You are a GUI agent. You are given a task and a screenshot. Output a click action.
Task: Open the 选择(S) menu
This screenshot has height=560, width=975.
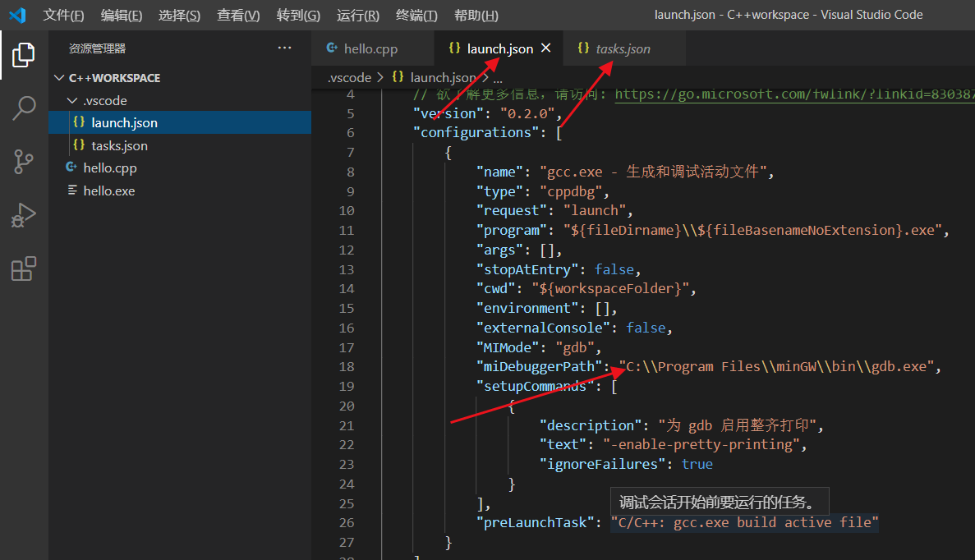point(179,15)
